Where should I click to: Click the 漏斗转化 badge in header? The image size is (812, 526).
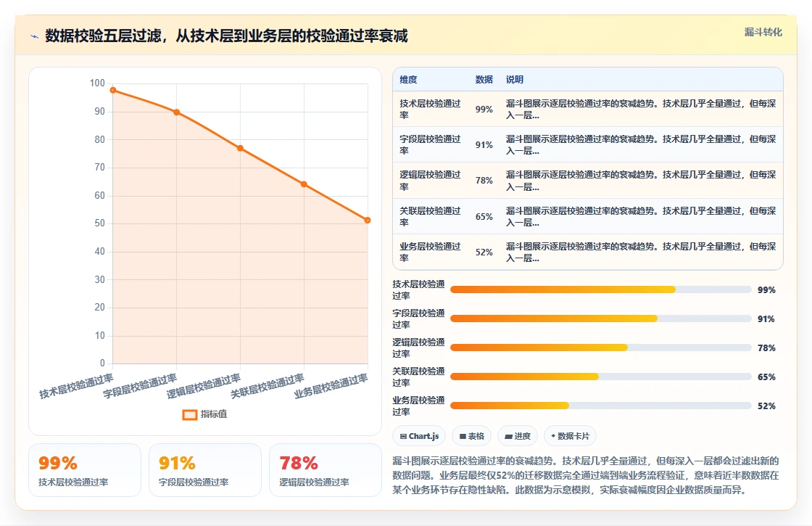pyautogui.click(x=763, y=32)
